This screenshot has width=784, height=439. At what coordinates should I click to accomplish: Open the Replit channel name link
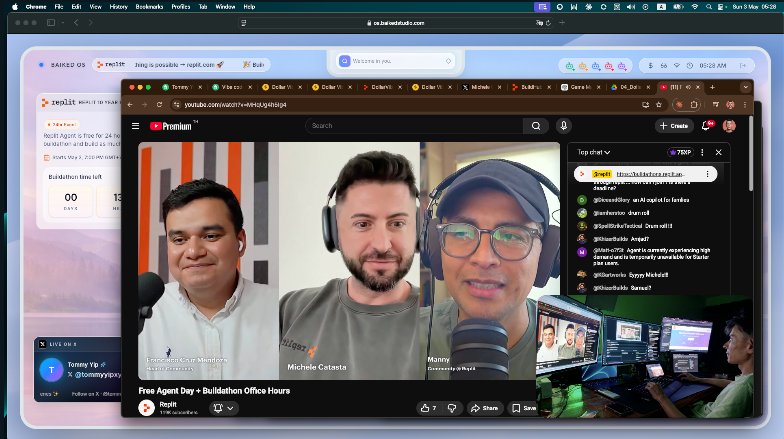click(168, 404)
